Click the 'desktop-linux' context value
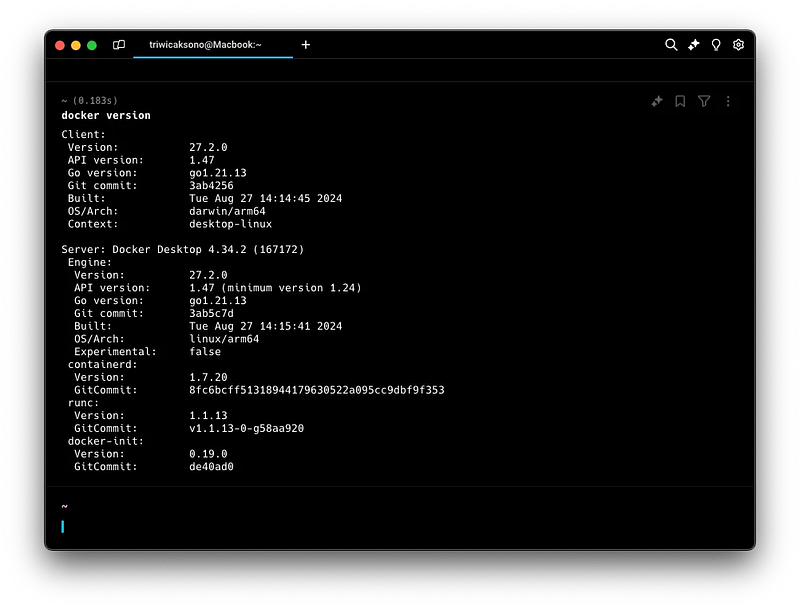Screen dimensions: 800x609 [x=231, y=224]
